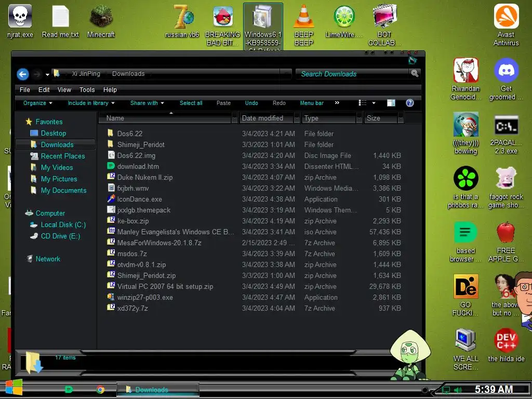Click the Windows Start button
Viewport: 532px width, 399px height.
click(14, 388)
